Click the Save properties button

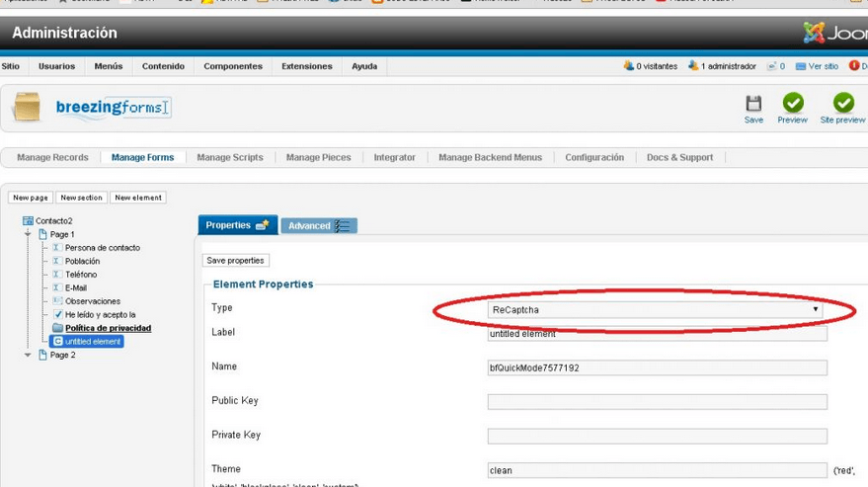[x=235, y=261]
